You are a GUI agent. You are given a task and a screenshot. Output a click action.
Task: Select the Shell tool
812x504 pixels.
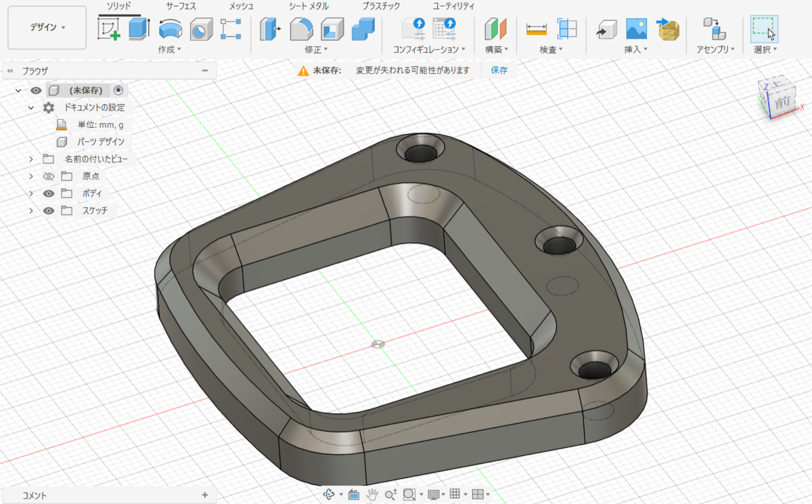point(332,30)
